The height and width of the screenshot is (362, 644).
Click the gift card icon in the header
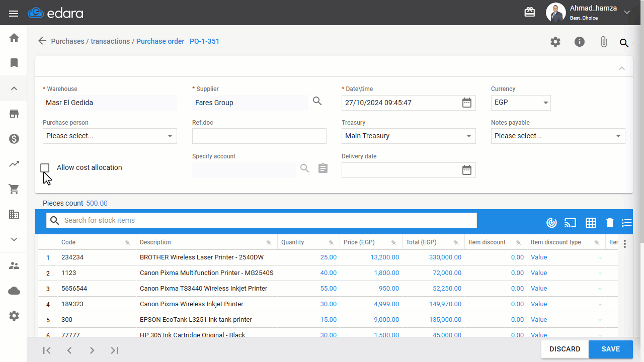(530, 12)
